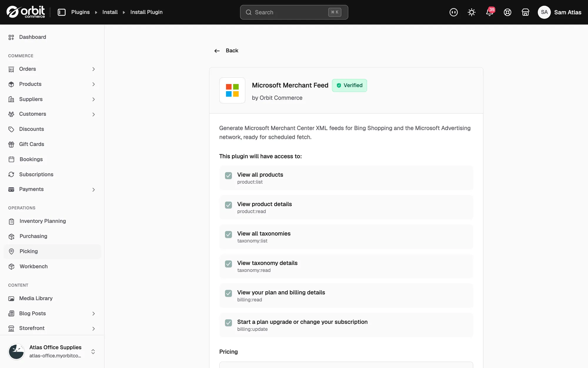This screenshot has width=588, height=368.
Task: Click the Sam Atlas user name
Action: coord(567,12)
